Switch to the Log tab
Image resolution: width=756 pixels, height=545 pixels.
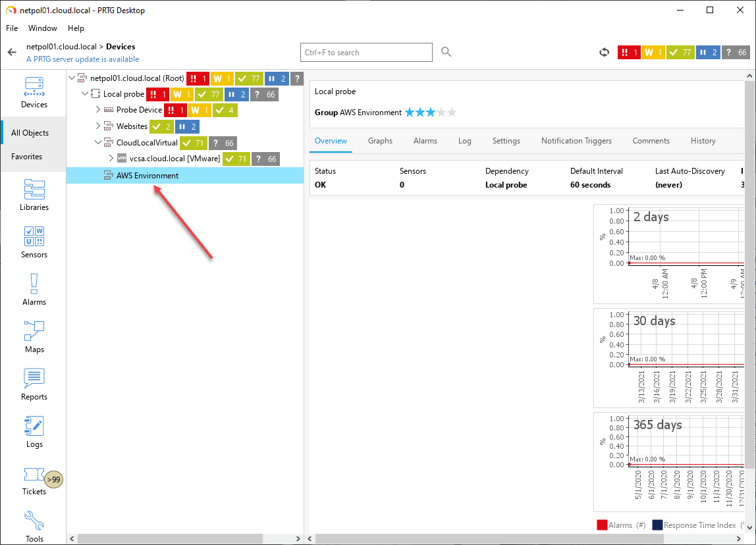[x=465, y=141]
